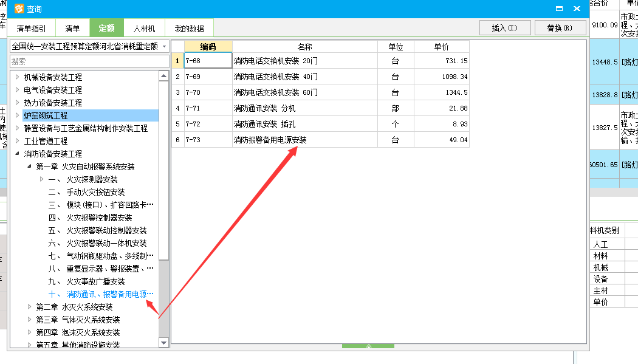Image resolution: width=638 pixels, height=364 pixels.
Task: Click the 搜索 search input field
Action: (89, 61)
